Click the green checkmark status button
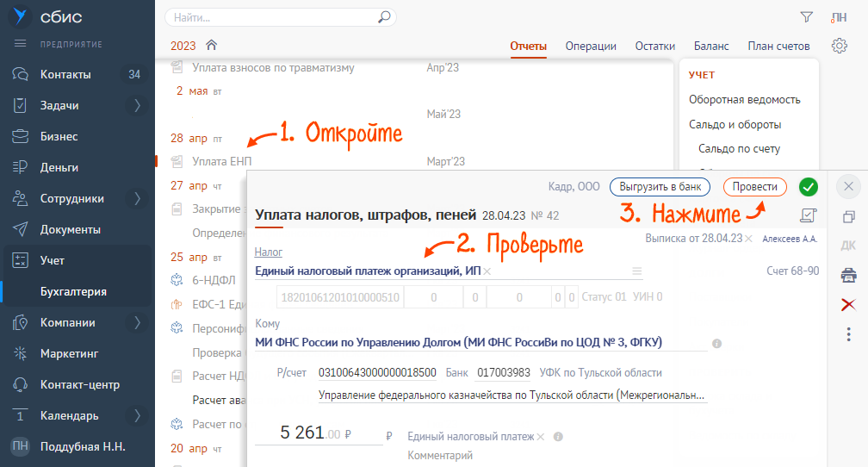The height and width of the screenshot is (467, 868). [x=808, y=186]
